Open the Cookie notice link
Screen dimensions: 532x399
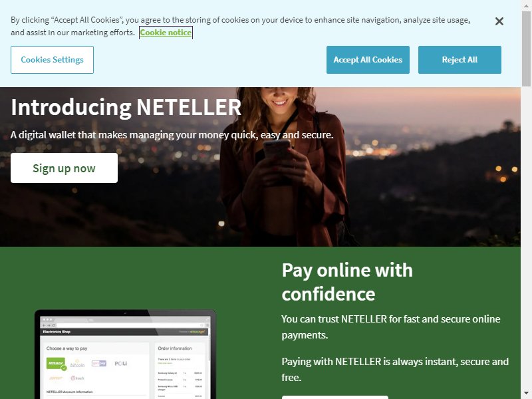coord(166,33)
